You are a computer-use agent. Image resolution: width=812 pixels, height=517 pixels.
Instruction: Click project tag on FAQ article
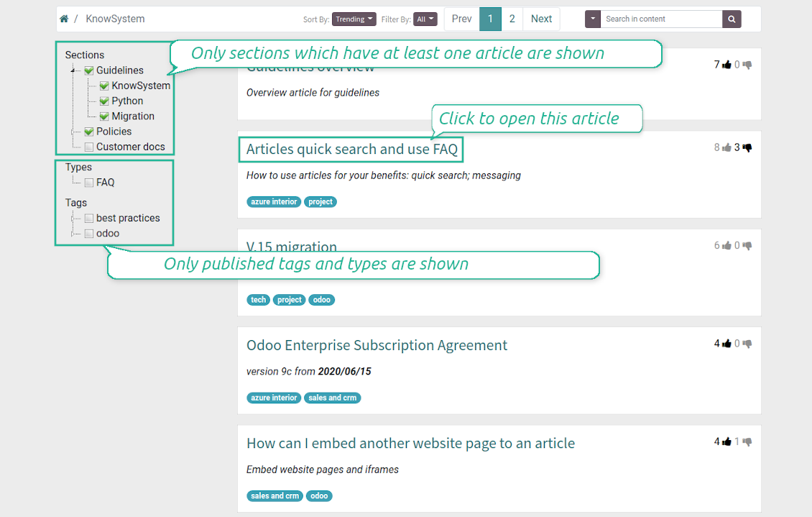(320, 202)
